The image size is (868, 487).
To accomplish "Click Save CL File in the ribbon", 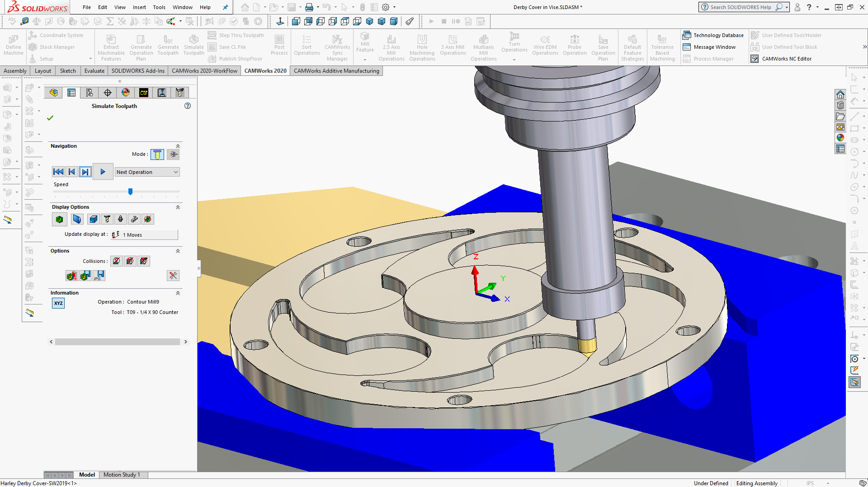I will [231, 47].
